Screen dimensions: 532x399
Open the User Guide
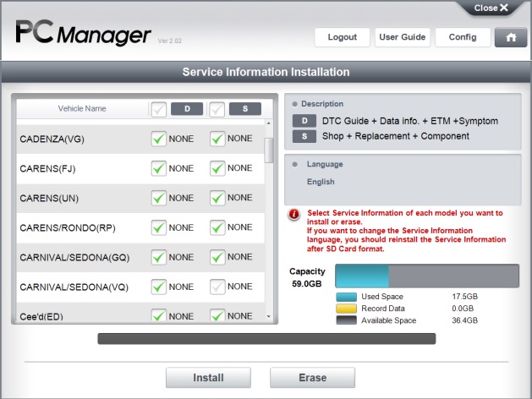coord(403,37)
